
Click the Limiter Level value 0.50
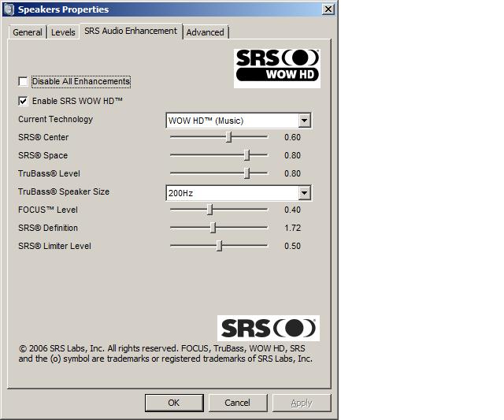pos(292,246)
